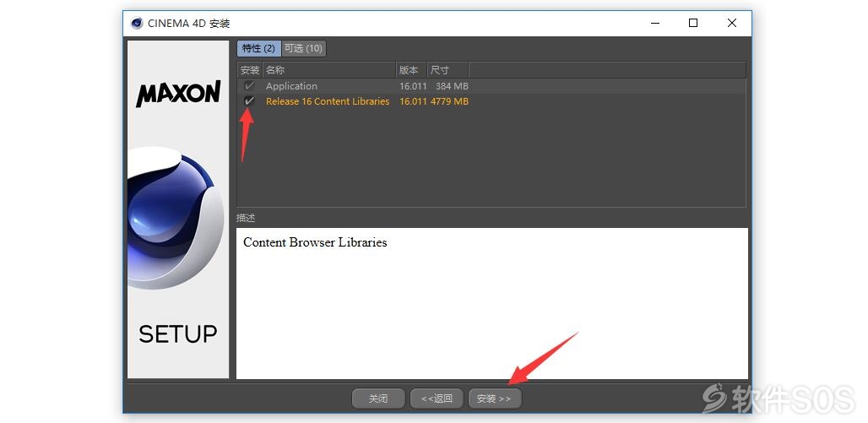
Task: Minimize the CINEMA 4D installer window
Action: click(655, 24)
